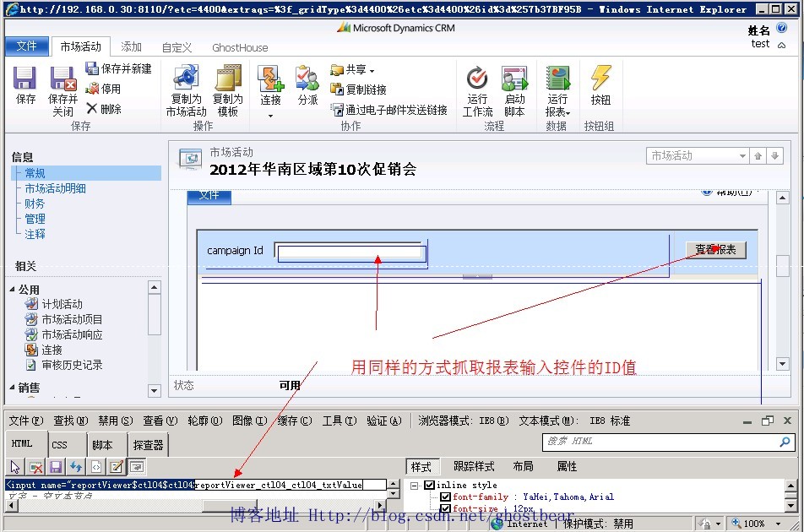
Task: Collapse the ribbon with caret icon
Action: (x=781, y=45)
